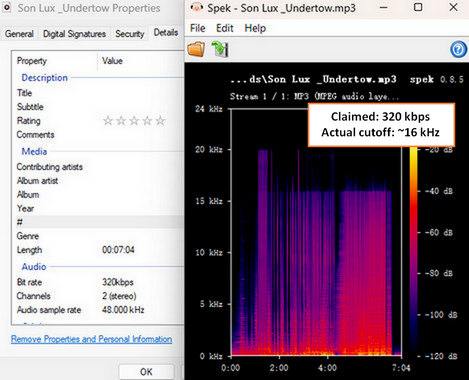
Task: Click the Audio section heading
Action: coord(34,267)
